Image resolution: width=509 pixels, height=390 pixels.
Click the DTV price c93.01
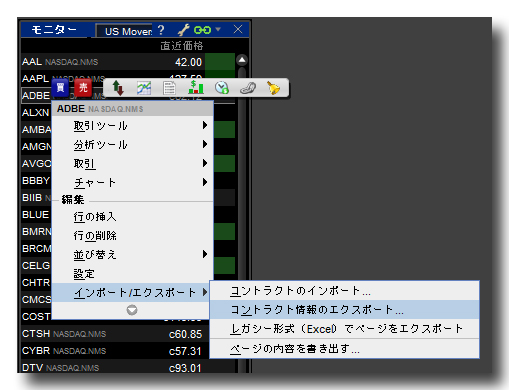pyautogui.click(x=185, y=368)
